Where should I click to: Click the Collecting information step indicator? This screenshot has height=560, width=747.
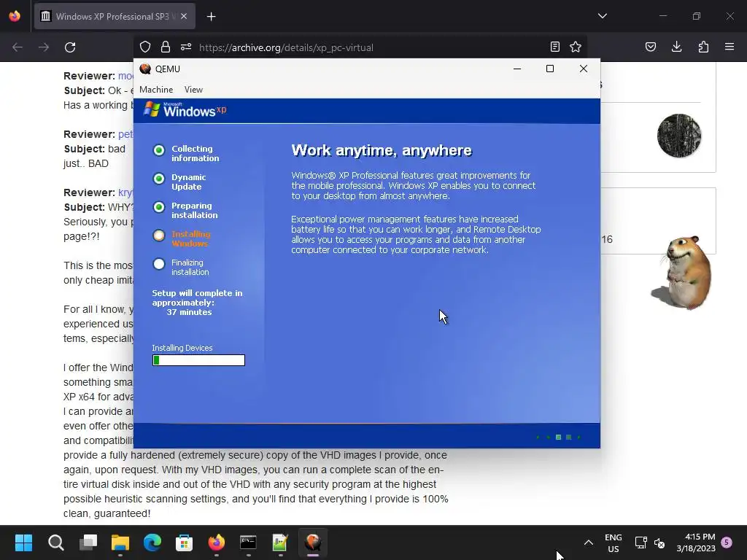159,150
